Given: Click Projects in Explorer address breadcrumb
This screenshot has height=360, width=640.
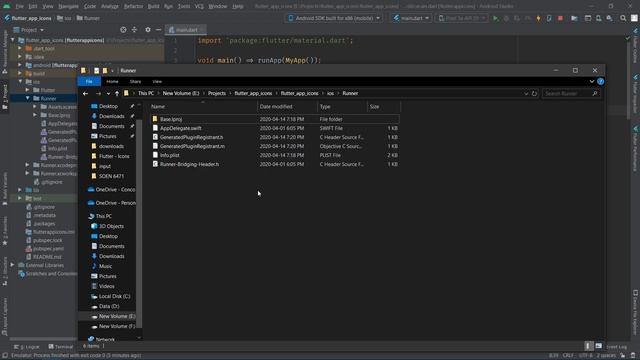Looking at the screenshot, I should [x=217, y=93].
